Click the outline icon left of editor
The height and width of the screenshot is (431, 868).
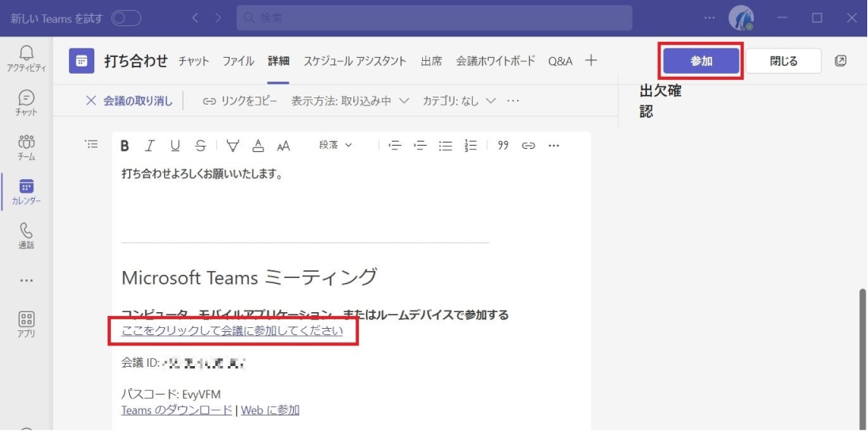[x=91, y=144]
